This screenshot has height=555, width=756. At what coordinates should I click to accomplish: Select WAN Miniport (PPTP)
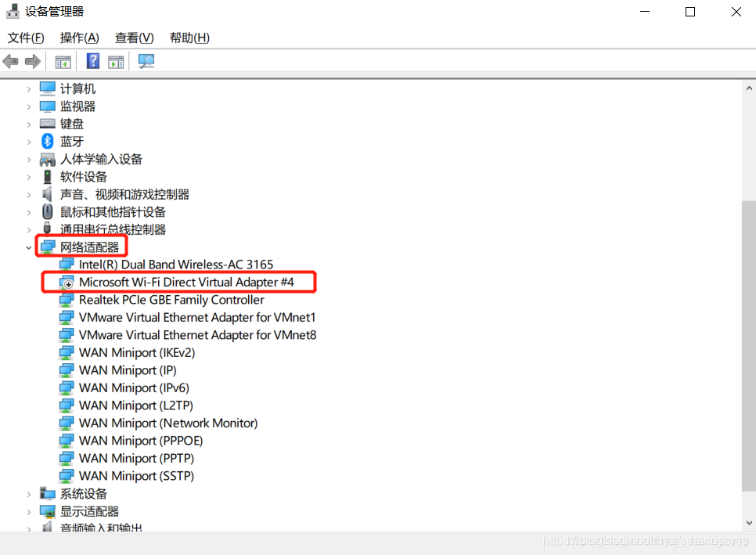(136, 458)
